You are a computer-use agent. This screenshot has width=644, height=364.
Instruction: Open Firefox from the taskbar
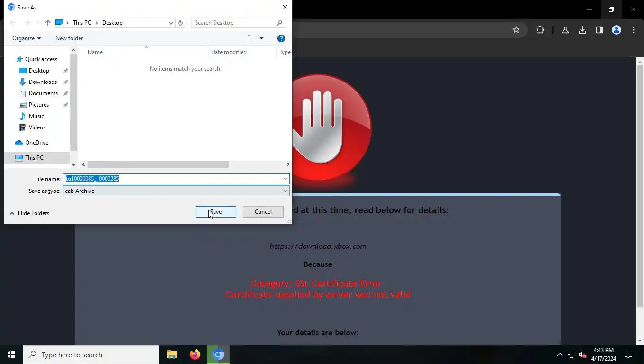(195, 355)
